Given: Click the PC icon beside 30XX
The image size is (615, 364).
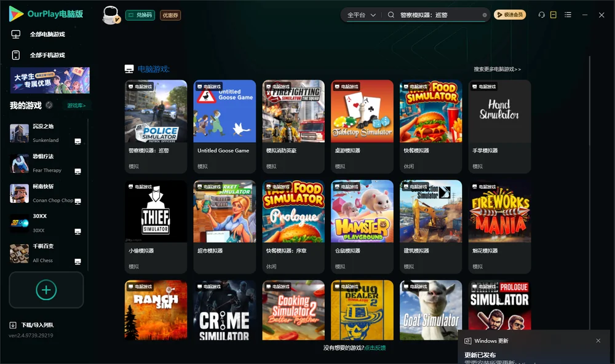Looking at the screenshot, I should point(77,231).
